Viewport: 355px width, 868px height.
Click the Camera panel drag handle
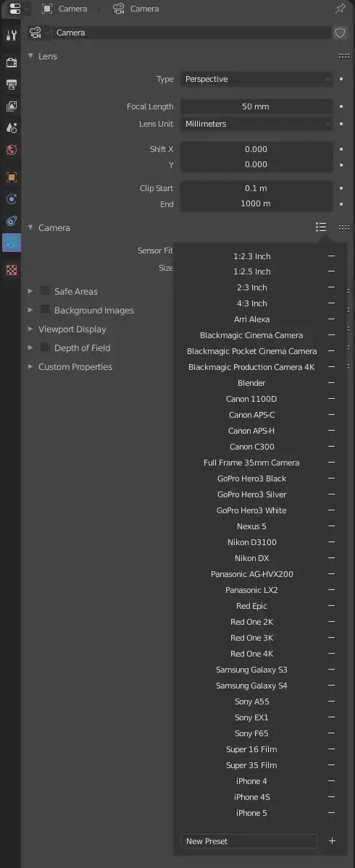click(344, 227)
